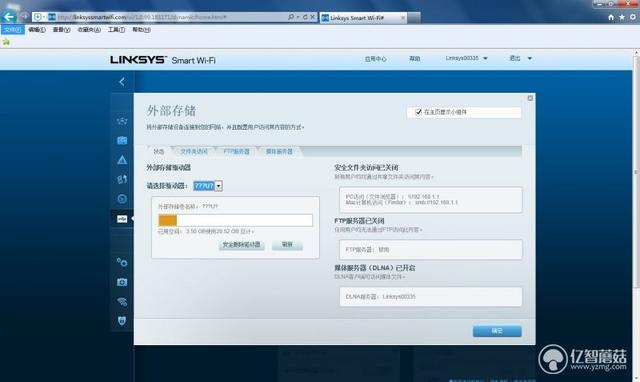The height and width of the screenshot is (382, 640).
Task: Open the 工具(T) menu
Action: 116,30
